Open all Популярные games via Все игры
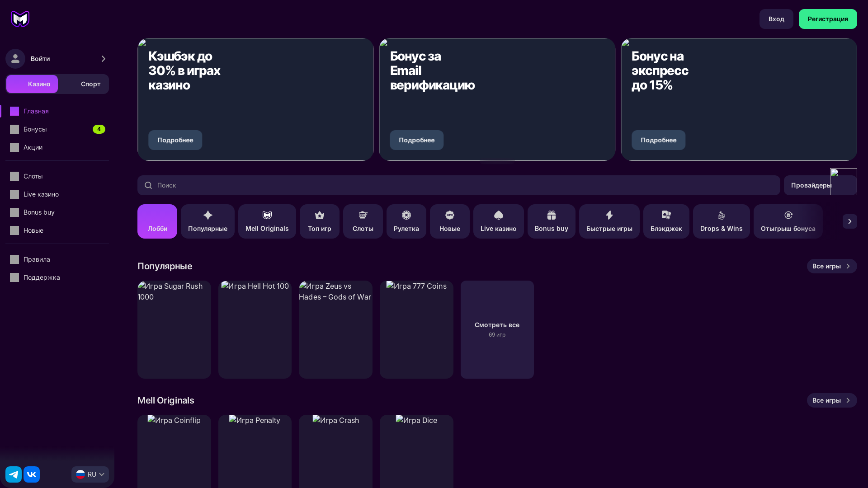 pos(832,266)
